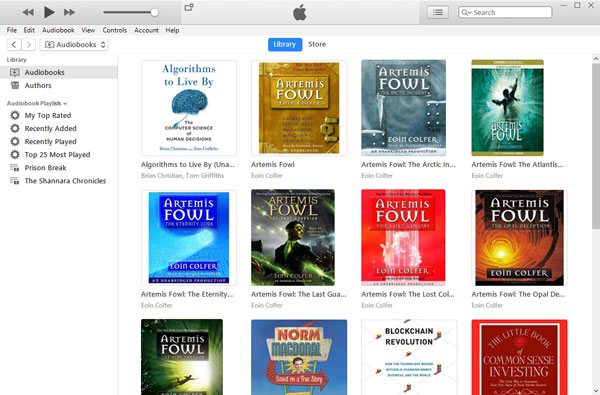This screenshot has width=600, height=395.
Task: Select Artemis Fowl: The Atlantis cover
Action: click(507, 108)
